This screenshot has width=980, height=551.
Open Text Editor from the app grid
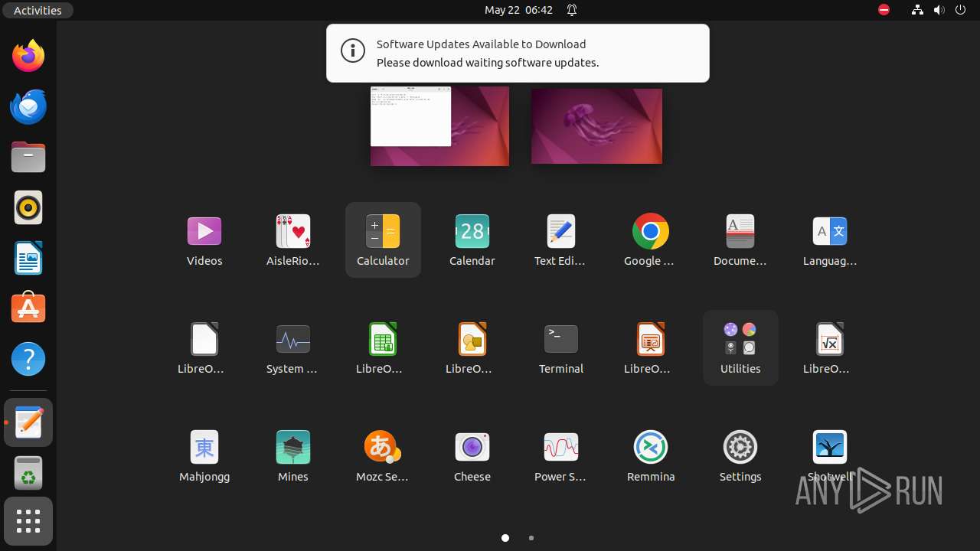pyautogui.click(x=561, y=240)
